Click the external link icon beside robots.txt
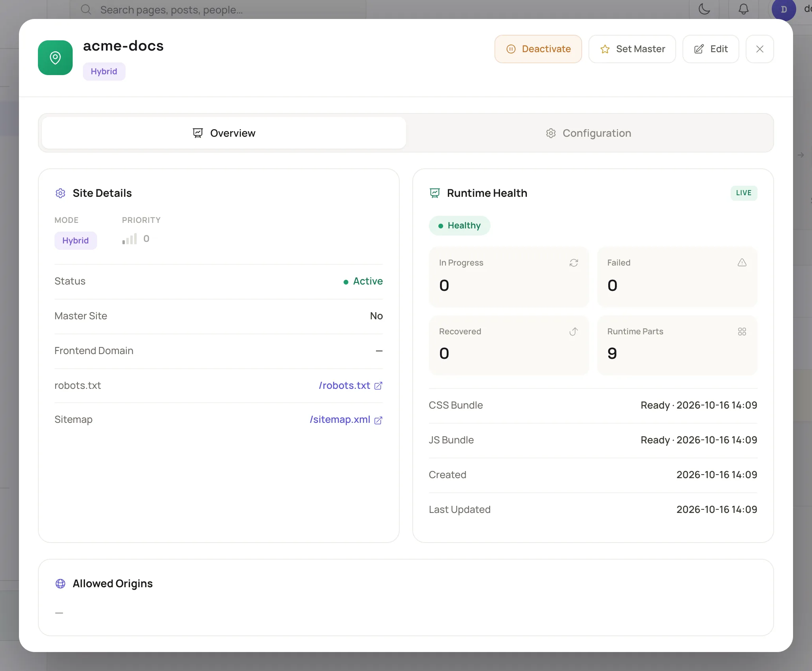The width and height of the screenshot is (812, 671). 378,386
